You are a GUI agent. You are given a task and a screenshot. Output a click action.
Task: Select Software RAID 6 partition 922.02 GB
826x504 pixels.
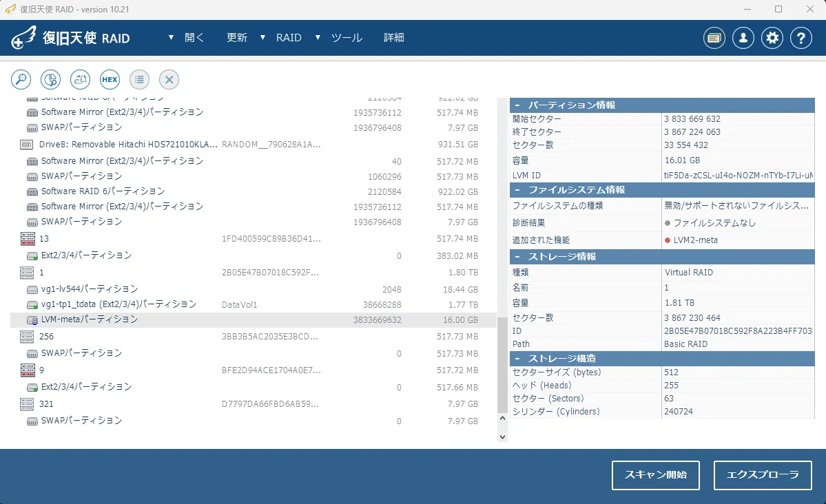tap(253, 191)
